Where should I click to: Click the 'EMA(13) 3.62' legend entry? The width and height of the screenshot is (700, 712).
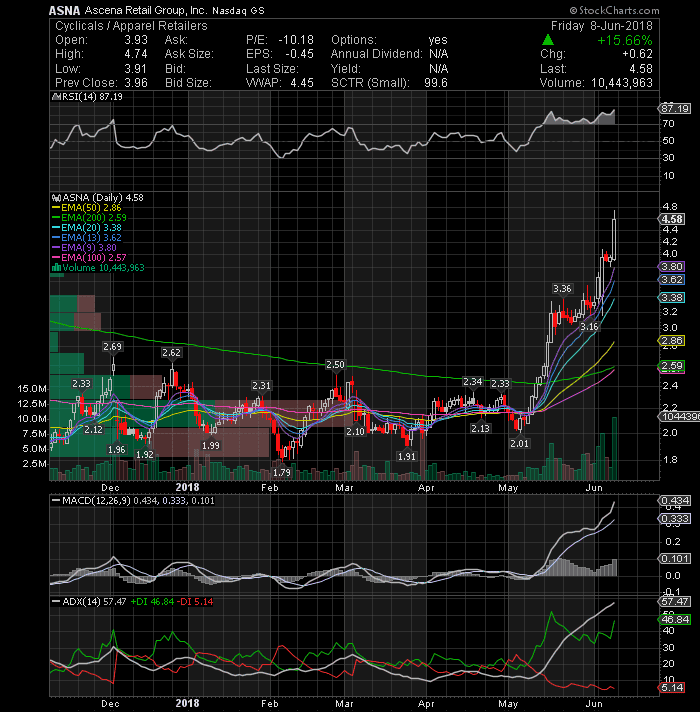tap(91, 238)
